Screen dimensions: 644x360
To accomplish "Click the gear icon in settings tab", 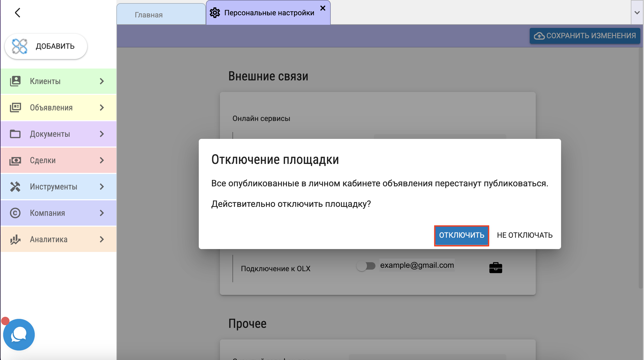I will pos(215,13).
